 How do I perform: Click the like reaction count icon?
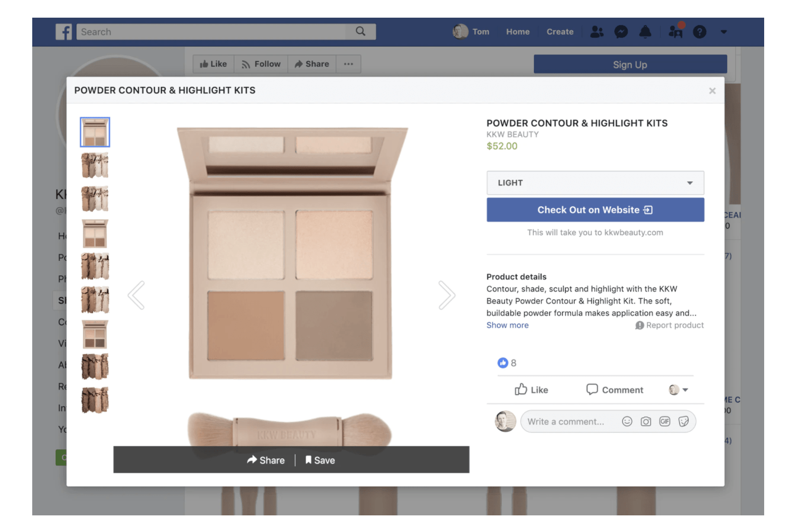[503, 363]
